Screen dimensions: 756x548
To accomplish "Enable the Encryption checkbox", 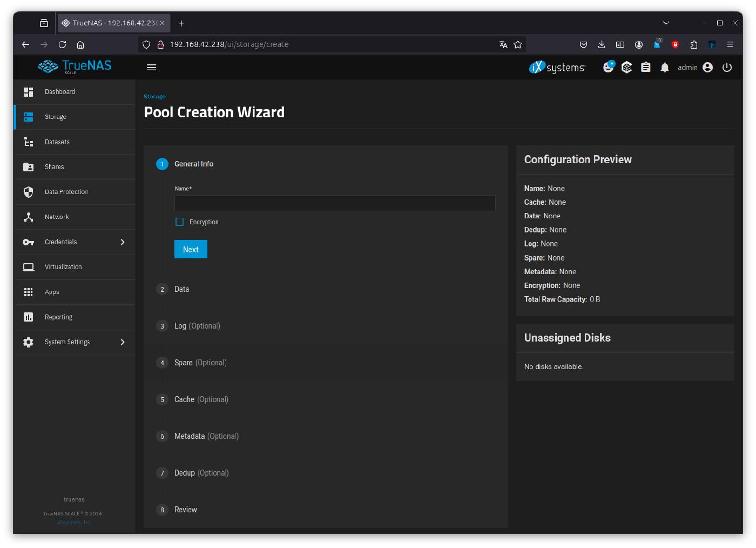I will point(180,222).
